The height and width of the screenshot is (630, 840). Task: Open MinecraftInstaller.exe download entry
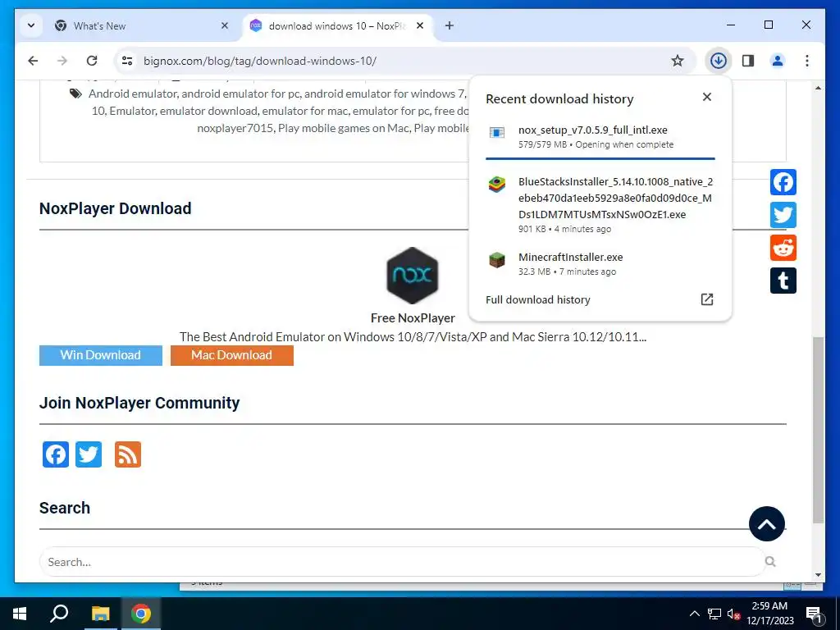pyautogui.click(x=600, y=263)
